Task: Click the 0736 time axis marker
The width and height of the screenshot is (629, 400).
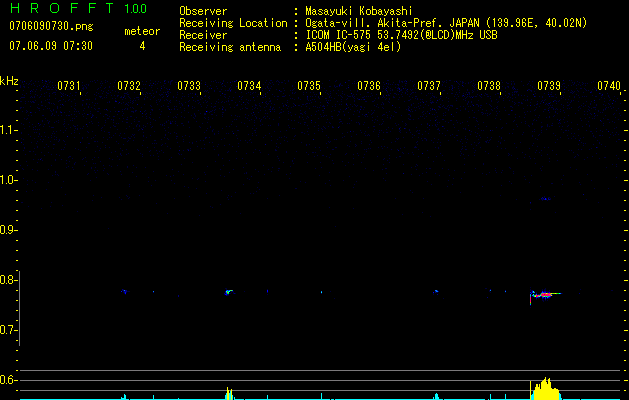Action: click(369, 86)
